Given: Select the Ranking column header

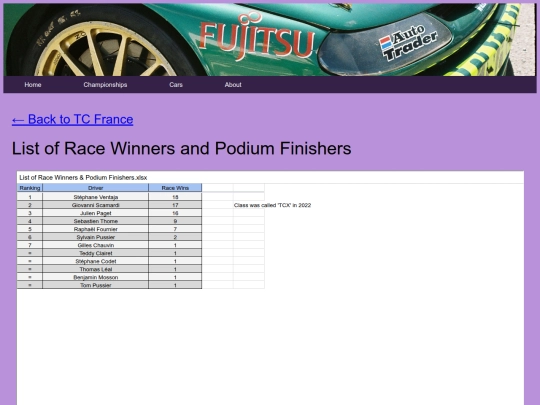Looking at the screenshot, I should click(x=30, y=188).
